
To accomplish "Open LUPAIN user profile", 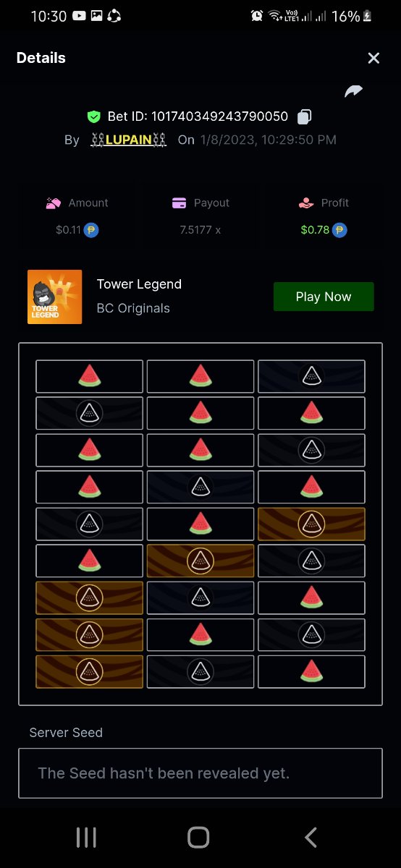I will tap(130, 140).
